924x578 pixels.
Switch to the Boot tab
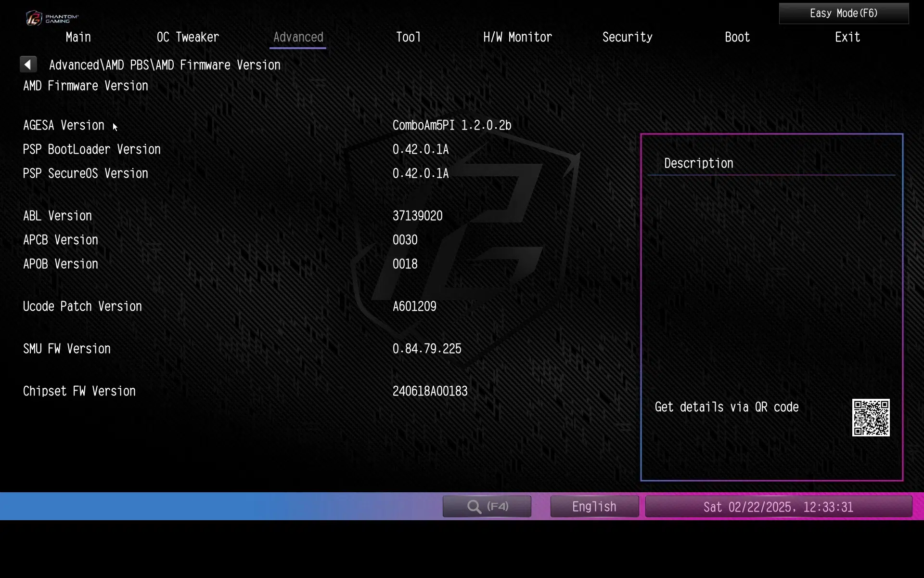[737, 37]
